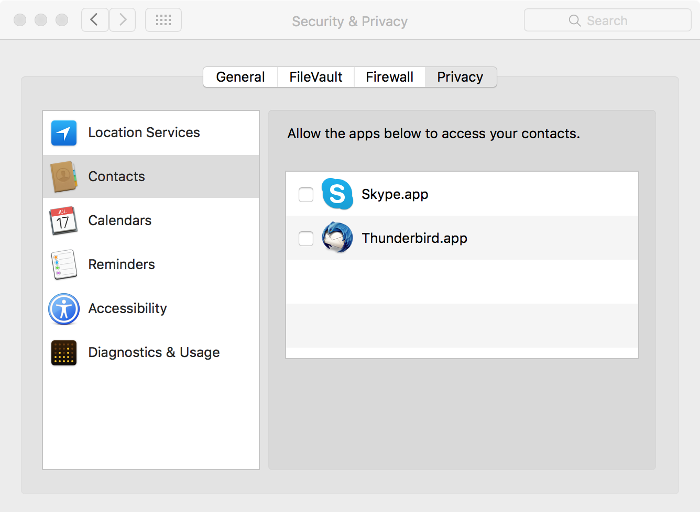Select the Privacy tab

tap(460, 77)
